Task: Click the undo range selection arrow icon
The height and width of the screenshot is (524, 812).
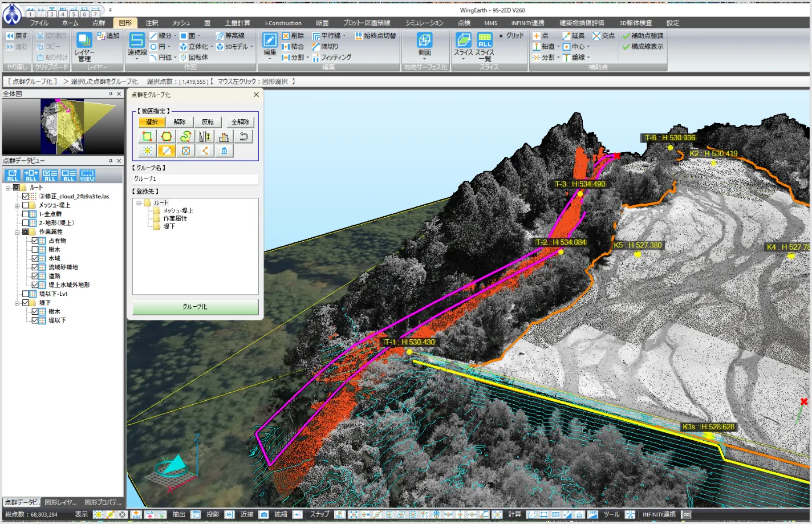Action: [243, 136]
